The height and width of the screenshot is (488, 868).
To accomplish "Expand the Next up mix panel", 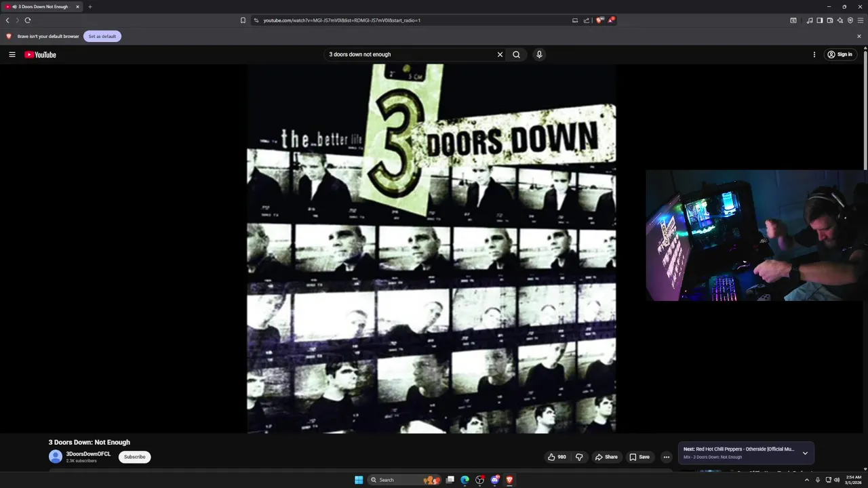I will 805,453.
